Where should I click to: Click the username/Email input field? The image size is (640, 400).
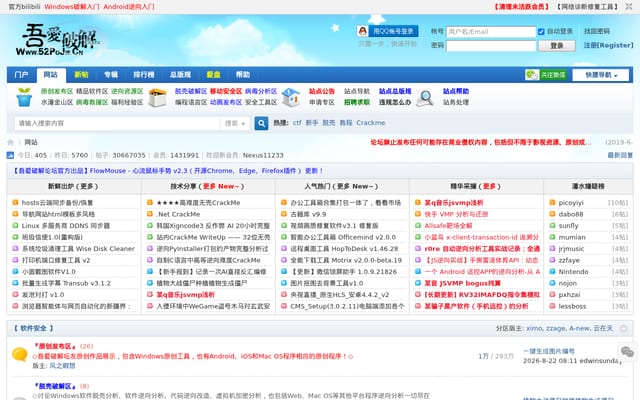(491, 31)
